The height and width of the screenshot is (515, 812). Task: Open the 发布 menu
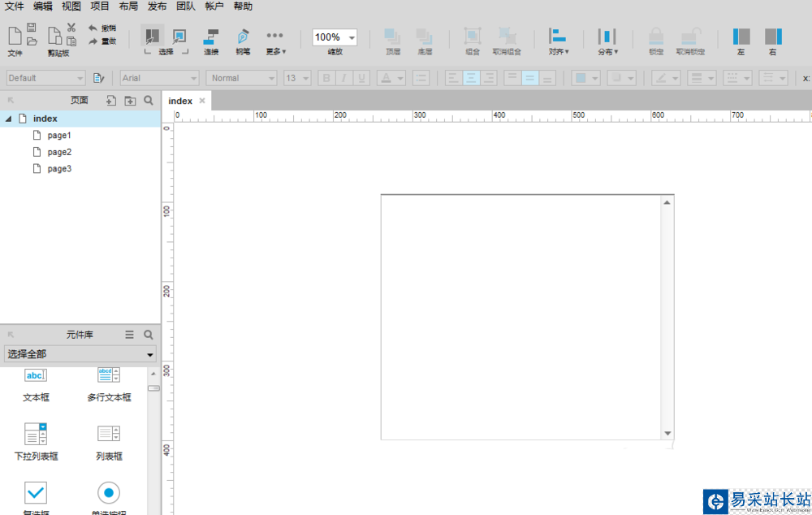click(x=157, y=6)
